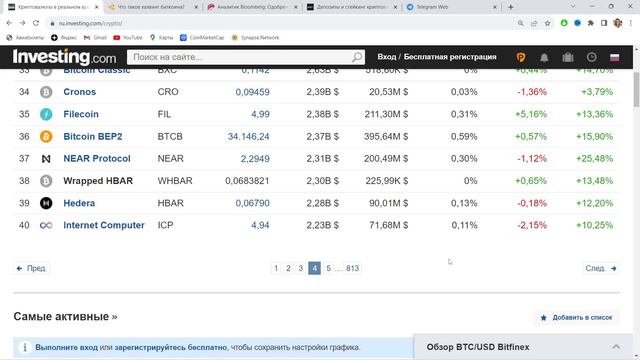Screen dimensions: 640x360
Task: Open the Самые активные heading link
Action: (x=65, y=316)
